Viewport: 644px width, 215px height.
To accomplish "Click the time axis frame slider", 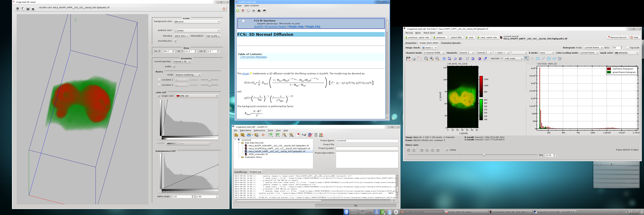I will tap(484, 155).
